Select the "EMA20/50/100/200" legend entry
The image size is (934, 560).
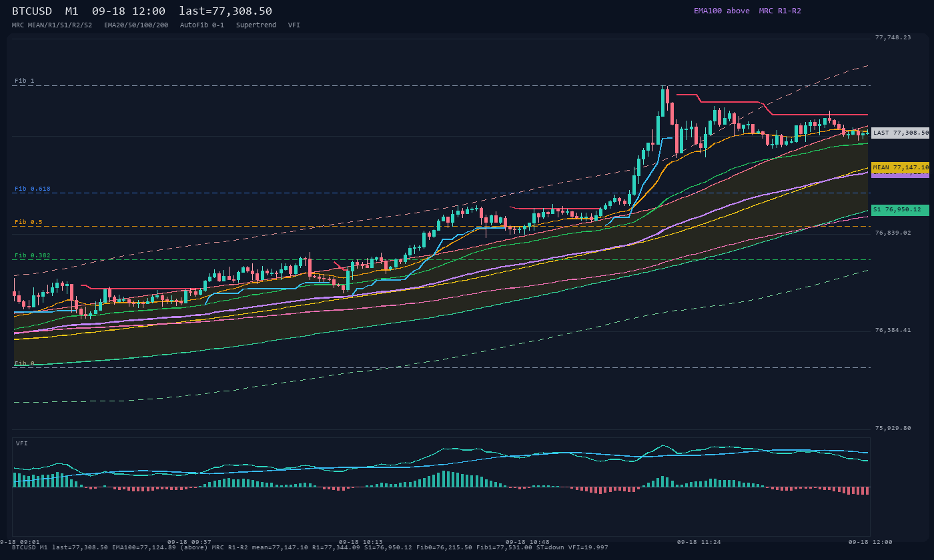(x=136, y=25)
